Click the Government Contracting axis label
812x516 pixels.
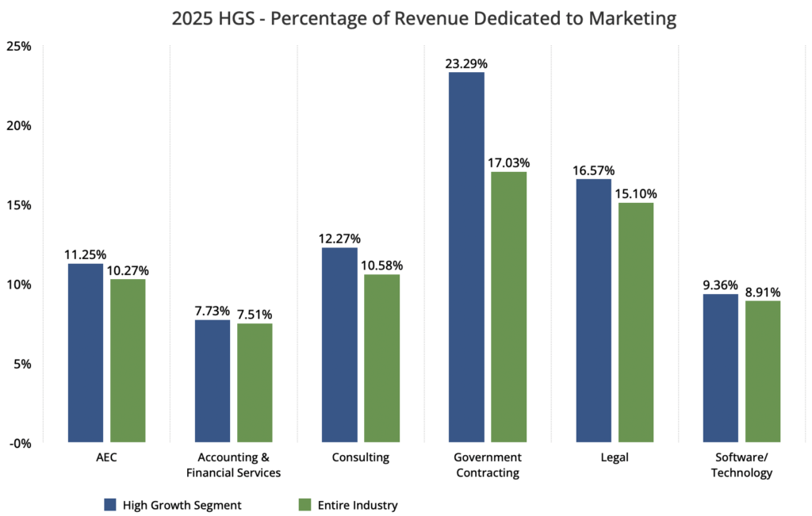[488, 465]
